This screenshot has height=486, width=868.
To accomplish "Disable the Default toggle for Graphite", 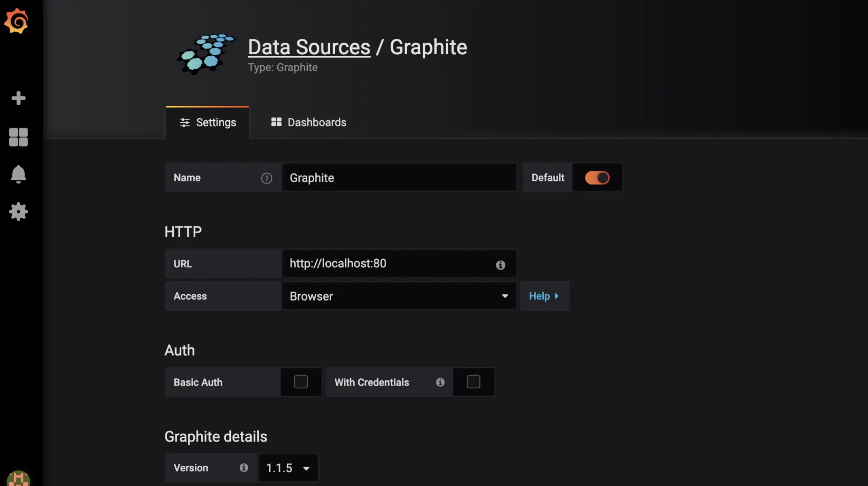I will coord(597,177).
